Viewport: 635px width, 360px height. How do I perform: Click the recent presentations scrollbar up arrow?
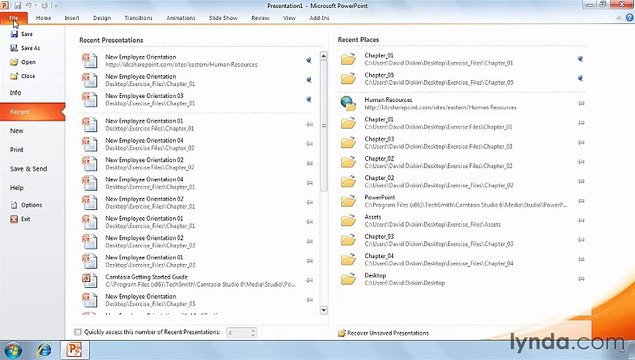click(x=324, y=56)
